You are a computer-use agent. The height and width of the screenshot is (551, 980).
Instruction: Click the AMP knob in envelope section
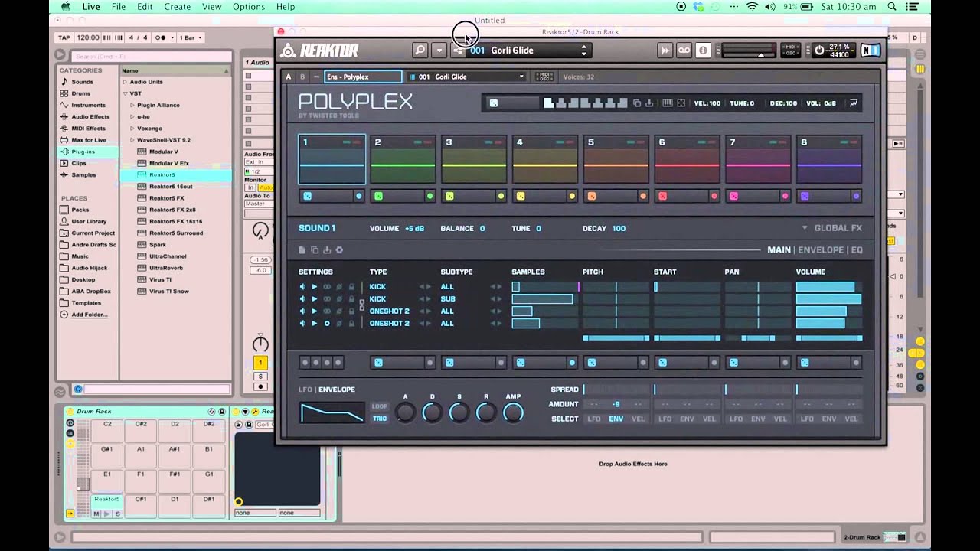(513, 413)
